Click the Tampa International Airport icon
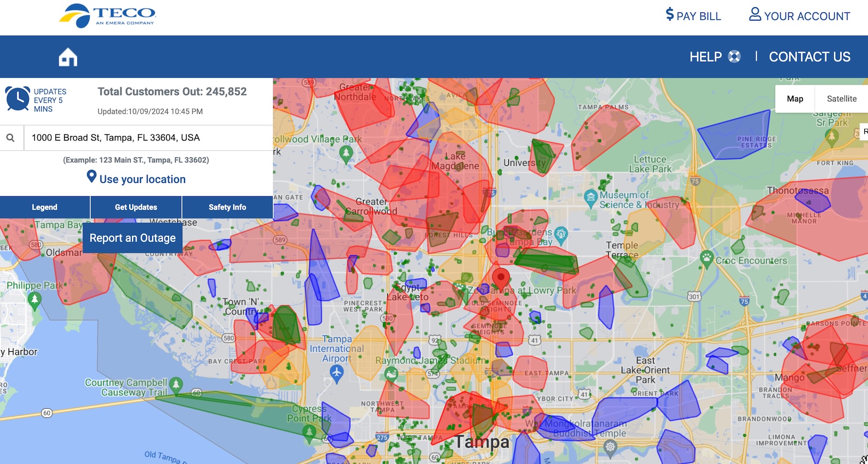 [336, 373]
